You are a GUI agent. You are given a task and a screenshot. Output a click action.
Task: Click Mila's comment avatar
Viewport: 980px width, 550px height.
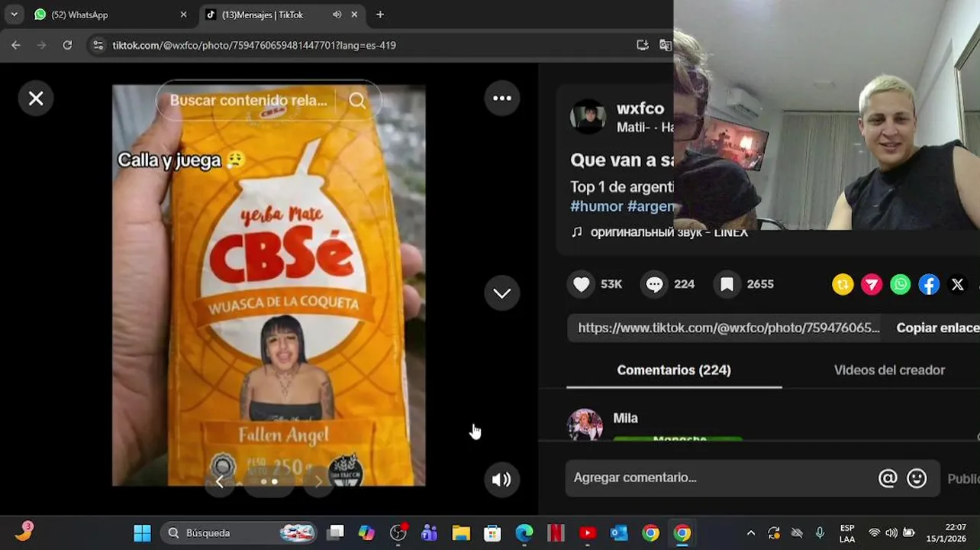tap(585, 425)
